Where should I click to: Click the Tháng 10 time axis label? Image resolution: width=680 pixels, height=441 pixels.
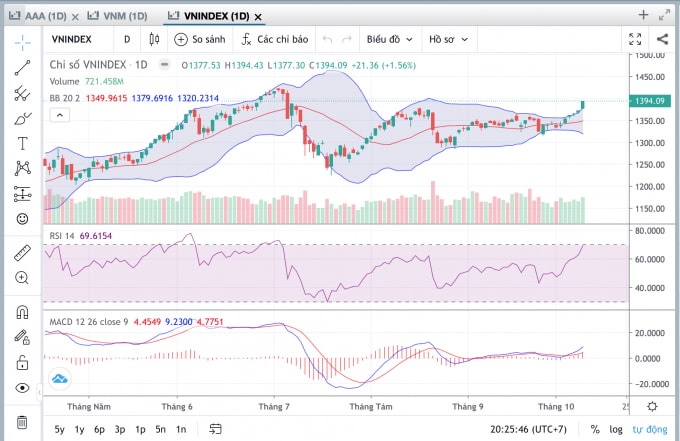pyautogui.click(x=556, y=407)
